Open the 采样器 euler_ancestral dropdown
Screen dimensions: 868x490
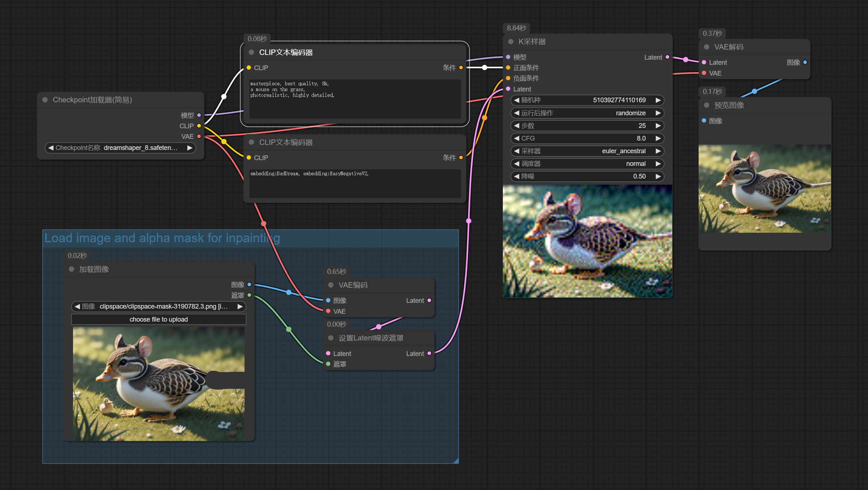[587, 151]
